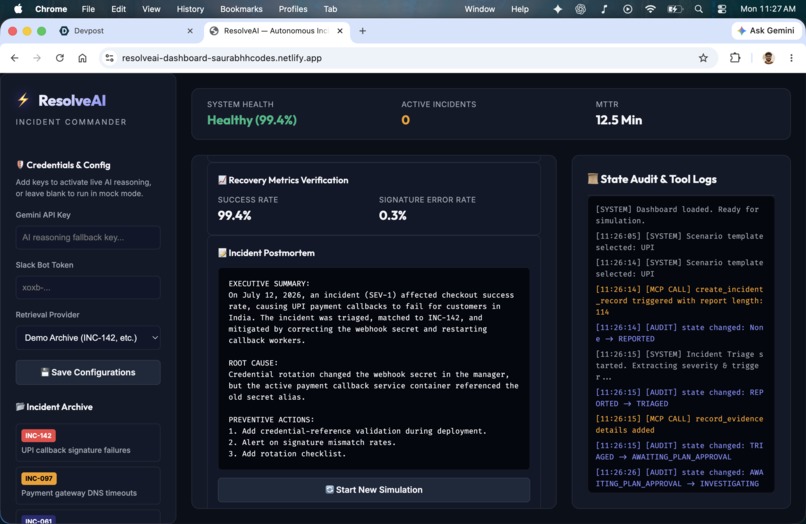
Task: Click the Ask Gemini button
Action: point(766,31)
